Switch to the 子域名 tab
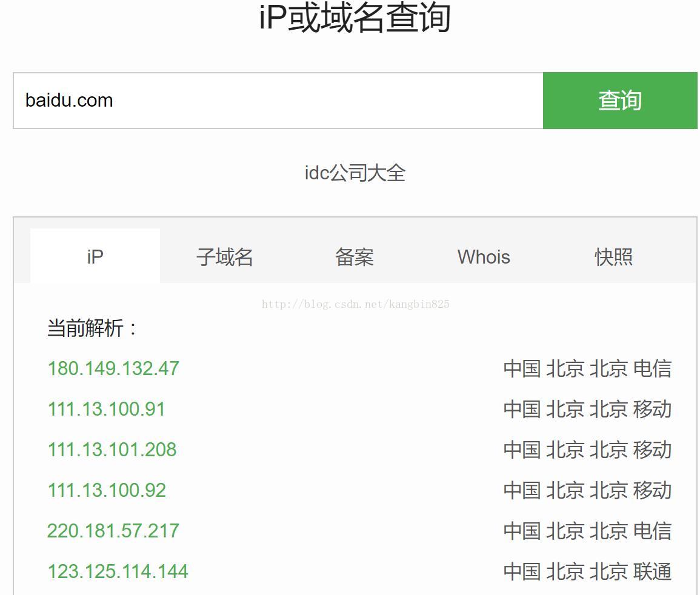 coord(225,257)
